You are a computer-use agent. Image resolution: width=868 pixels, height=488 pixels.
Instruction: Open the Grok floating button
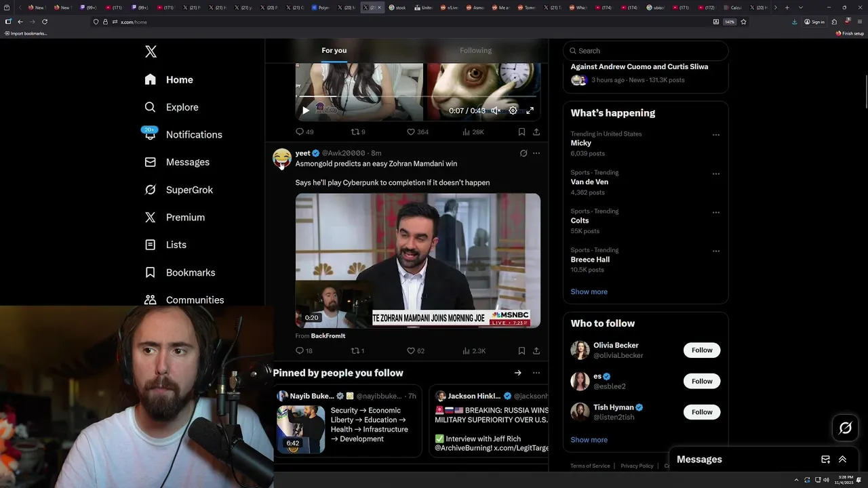[845, 428]
